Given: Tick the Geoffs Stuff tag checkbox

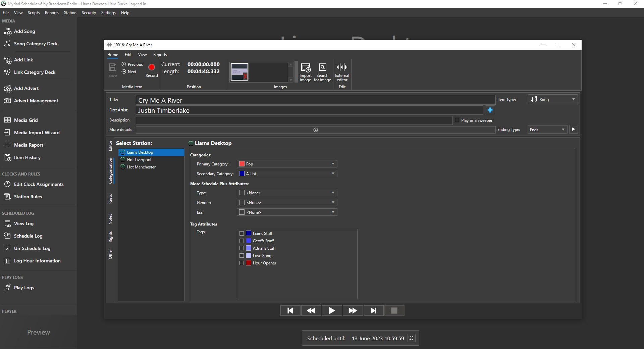Looking at the screenshot, I should point(241,241).
